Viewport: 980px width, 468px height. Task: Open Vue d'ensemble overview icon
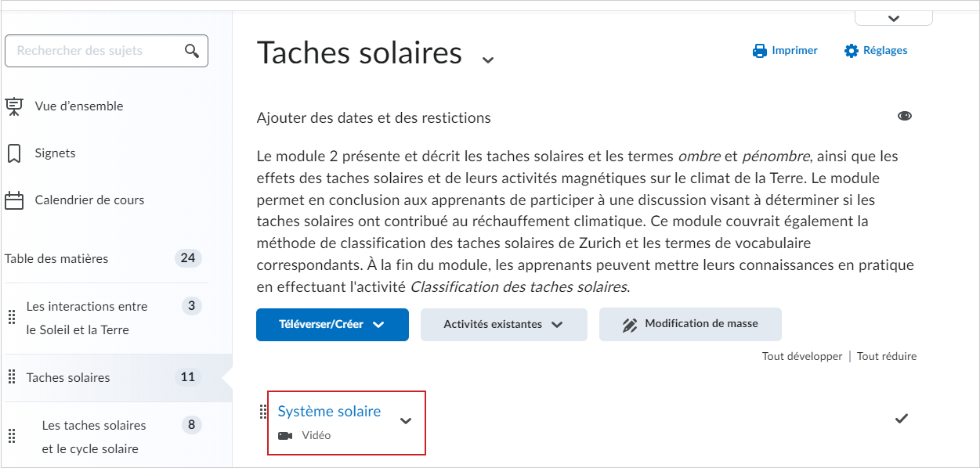14,106
